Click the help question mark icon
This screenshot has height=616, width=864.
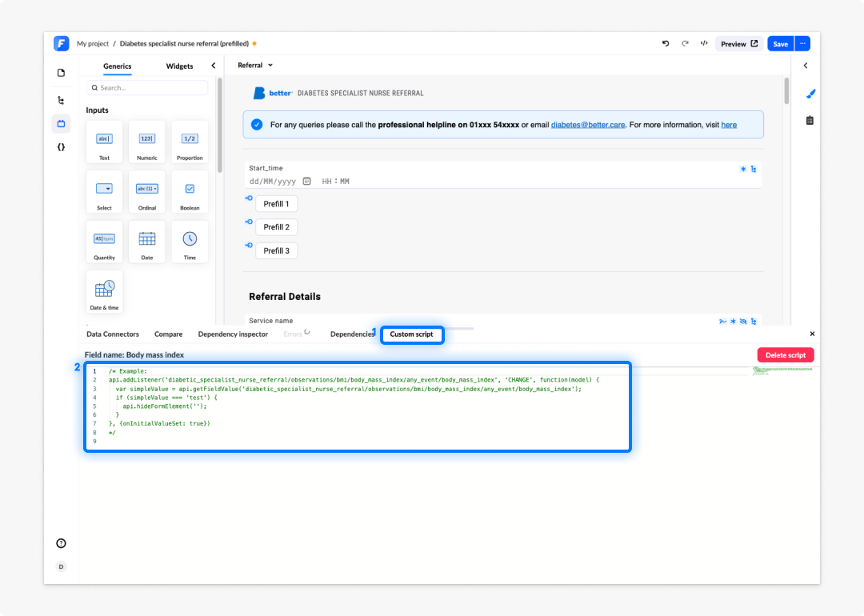(61, 543)
